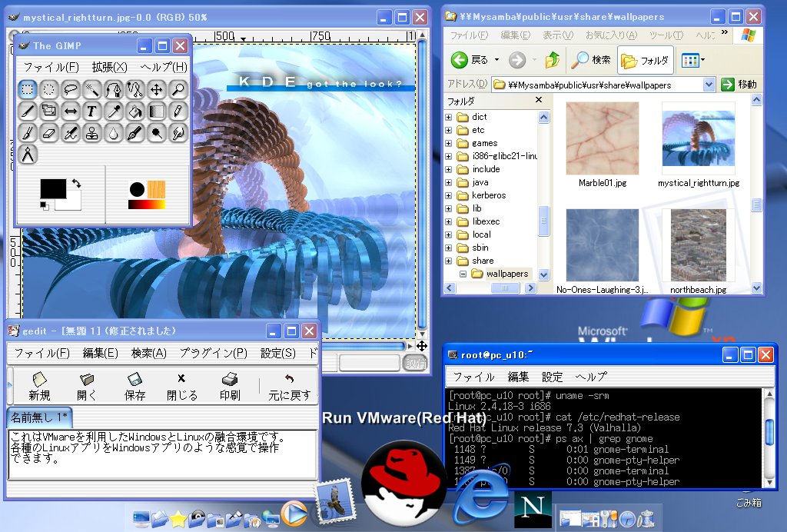Close the フォルダ folder pane with its X

pos(539,100)
